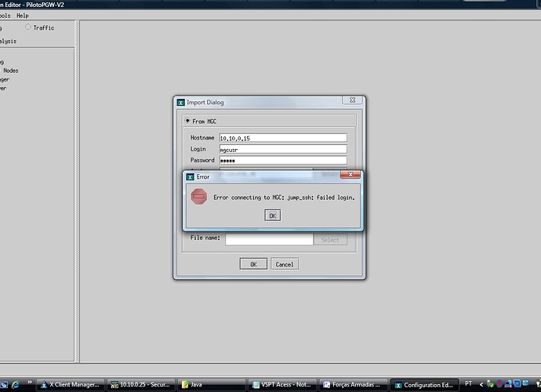Click the Select button beside File name
This screenshot has width=541, height=392.
[330, 240]
